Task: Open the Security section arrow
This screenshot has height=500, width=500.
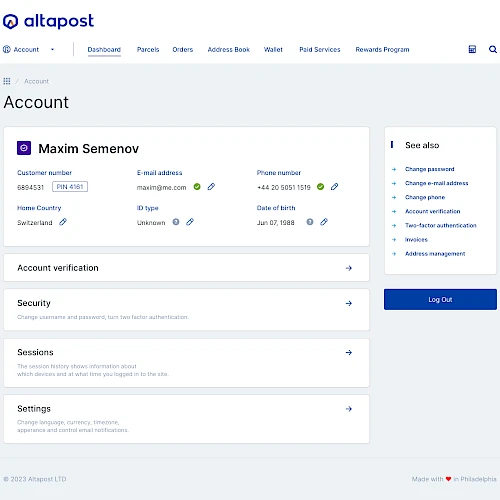Action: tap(349, 303)
